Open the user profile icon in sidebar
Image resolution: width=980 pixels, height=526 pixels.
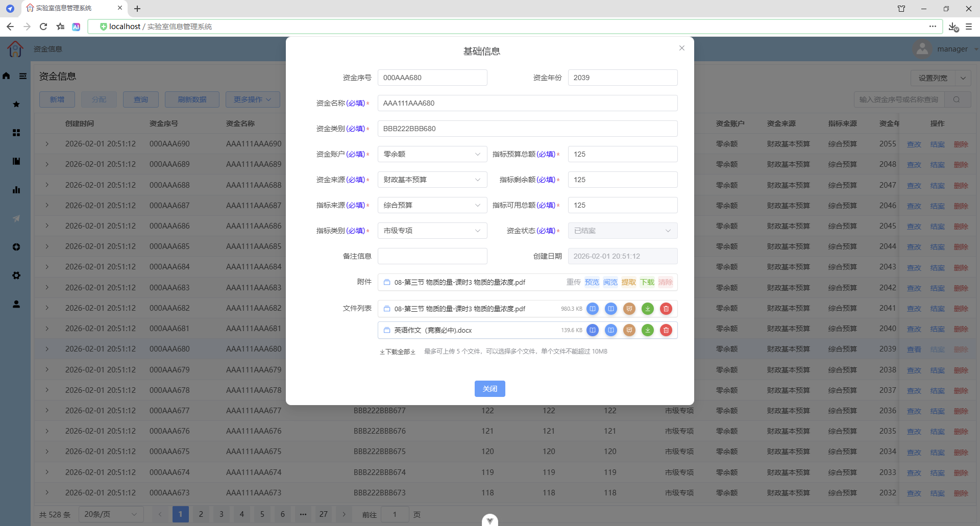click(16, 304)
